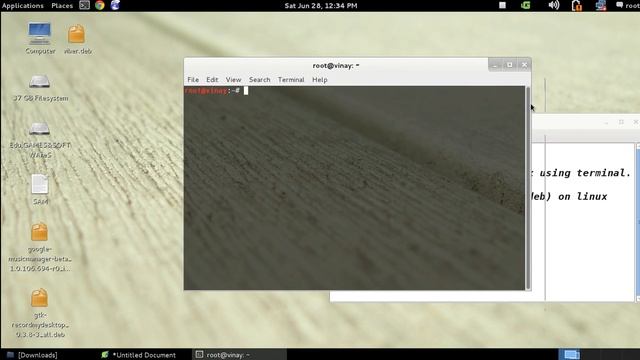Maximize the background editor window

coord(621,122)
